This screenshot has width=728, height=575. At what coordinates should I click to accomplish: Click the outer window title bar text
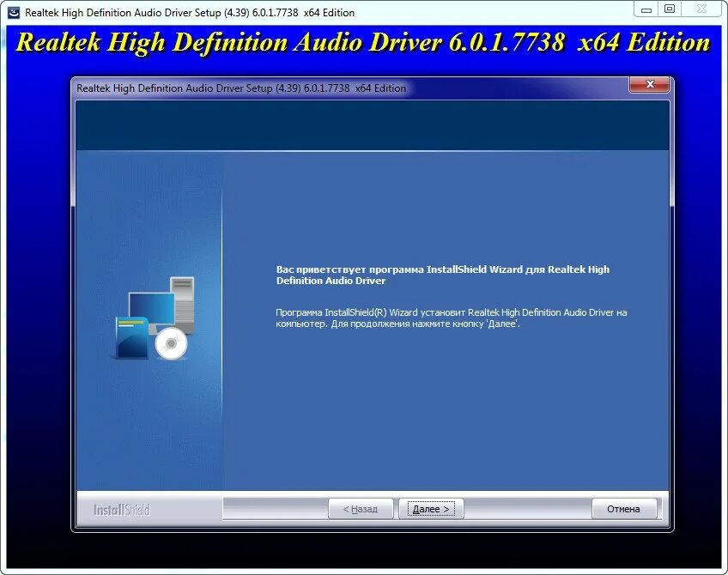pyautogui.click(x=190, y=13)
